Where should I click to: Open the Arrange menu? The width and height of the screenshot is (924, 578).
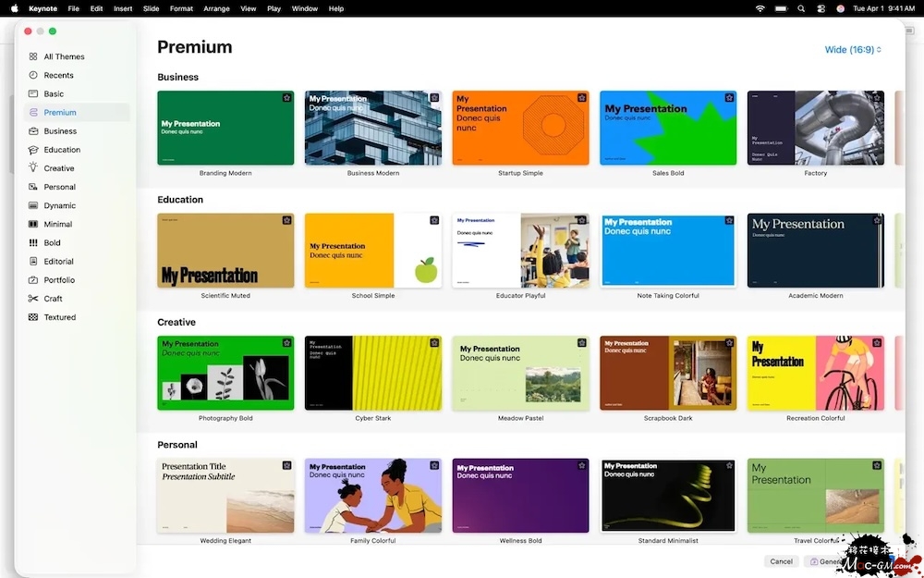pyautogui.click(x=216, y=8)
